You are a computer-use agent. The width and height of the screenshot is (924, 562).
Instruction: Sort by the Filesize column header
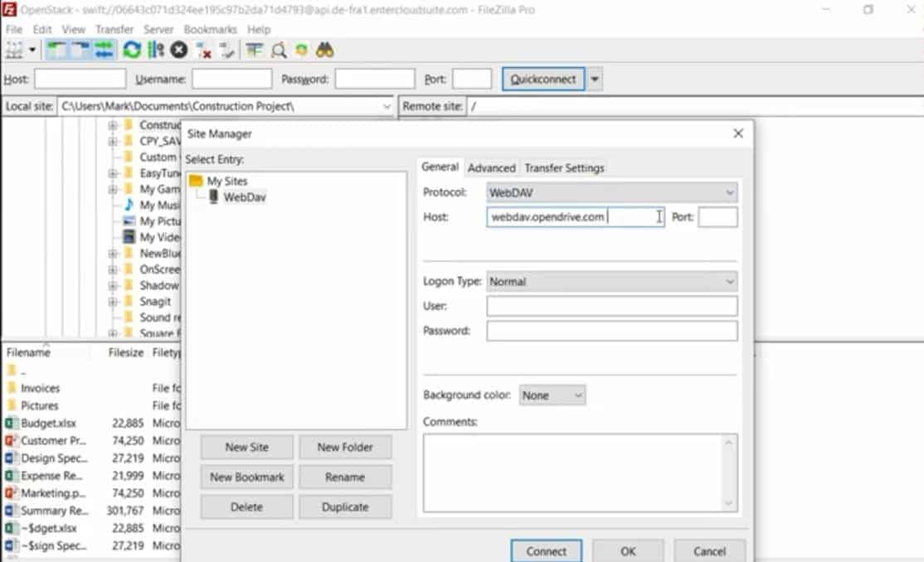coord(125,352)
